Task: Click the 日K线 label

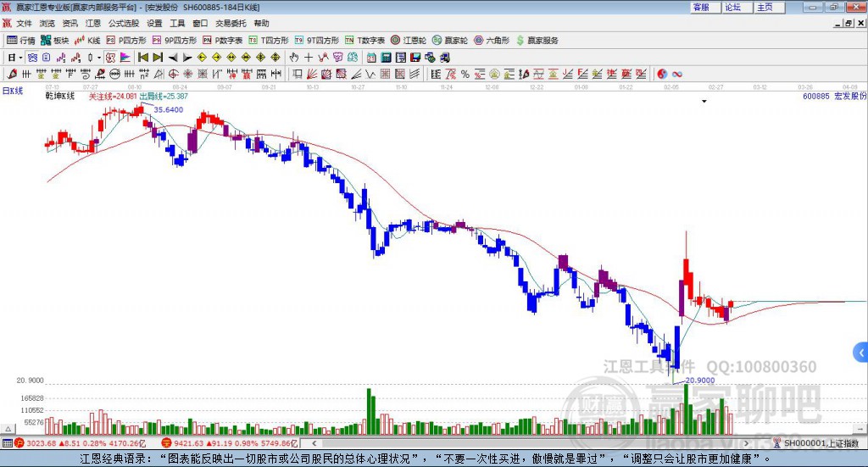Action: point(13,92)
